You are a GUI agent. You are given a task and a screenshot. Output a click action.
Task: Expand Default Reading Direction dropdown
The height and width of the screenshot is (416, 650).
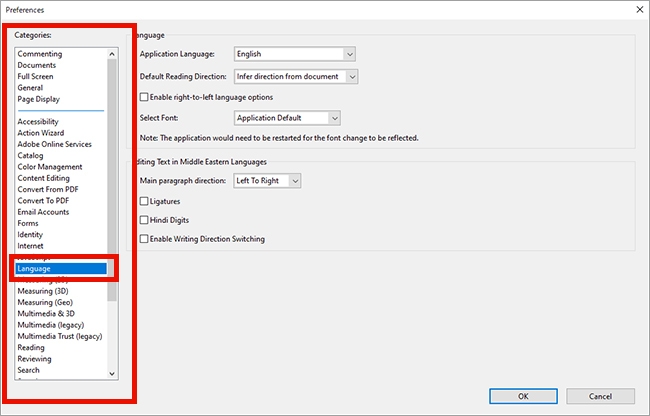pos(294,76)
